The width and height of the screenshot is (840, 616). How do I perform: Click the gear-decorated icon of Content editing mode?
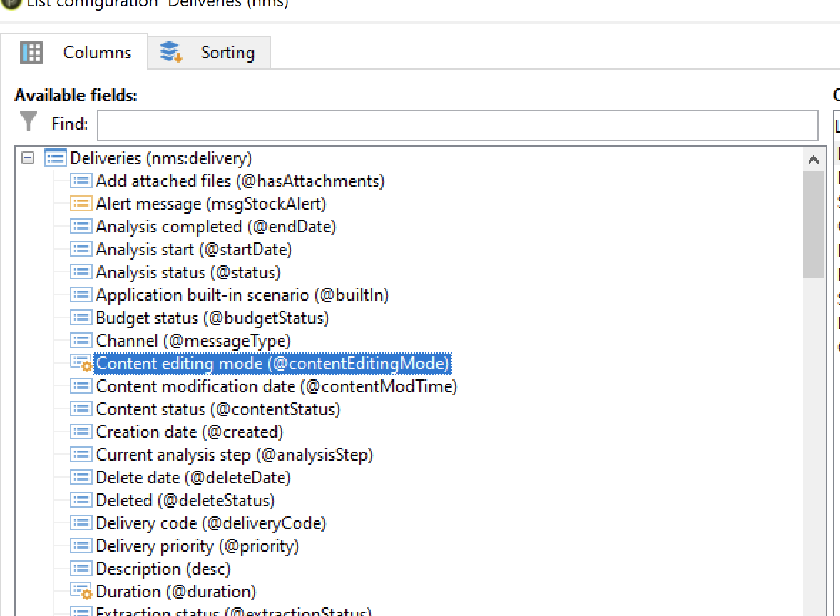(x=81, y=364)
